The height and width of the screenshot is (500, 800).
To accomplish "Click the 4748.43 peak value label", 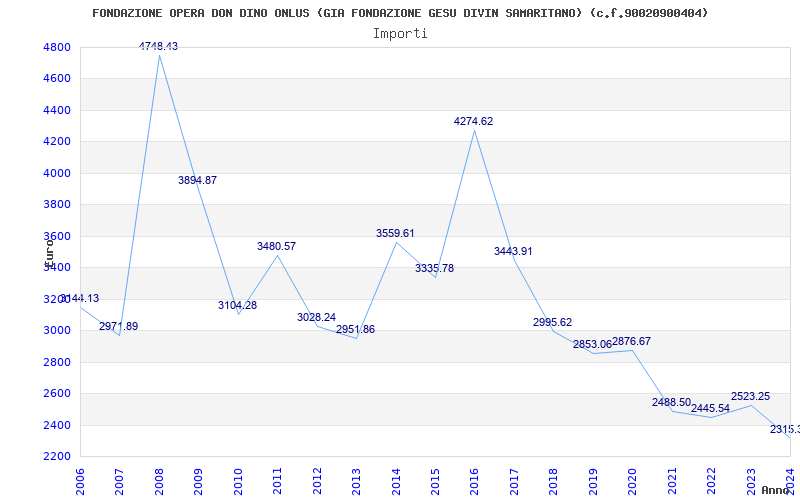I will point(159,46).
